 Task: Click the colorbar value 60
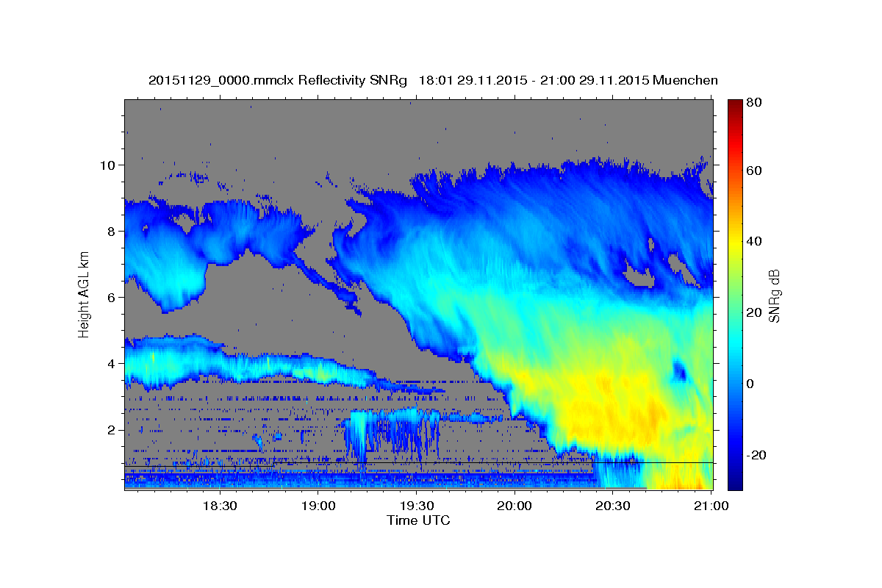(x=753, y=171)
